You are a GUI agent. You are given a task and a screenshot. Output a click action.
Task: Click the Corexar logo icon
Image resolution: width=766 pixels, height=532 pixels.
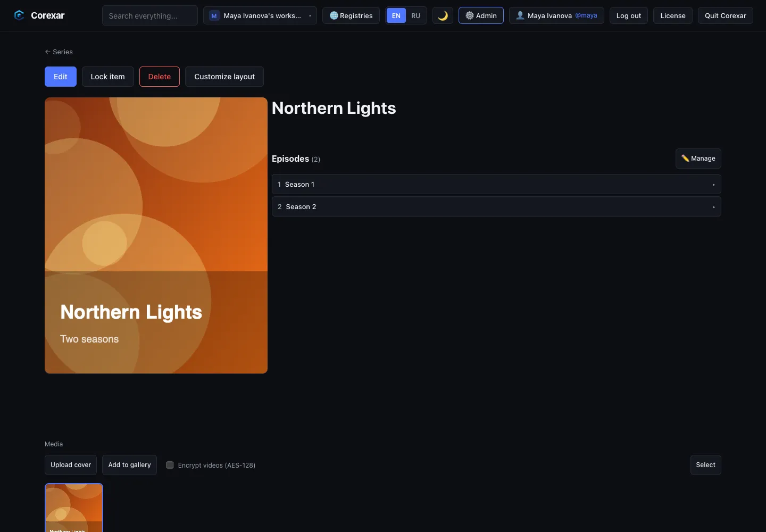pos(19,15)
